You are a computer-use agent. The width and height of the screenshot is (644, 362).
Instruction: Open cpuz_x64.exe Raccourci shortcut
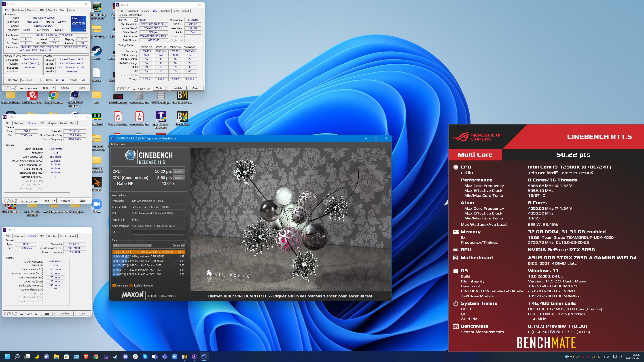tap(161, 120)
